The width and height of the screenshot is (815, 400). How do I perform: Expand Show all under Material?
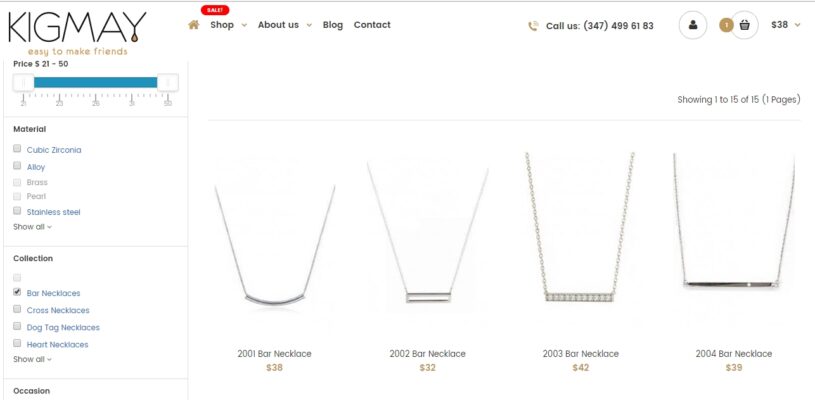(32, 226)
